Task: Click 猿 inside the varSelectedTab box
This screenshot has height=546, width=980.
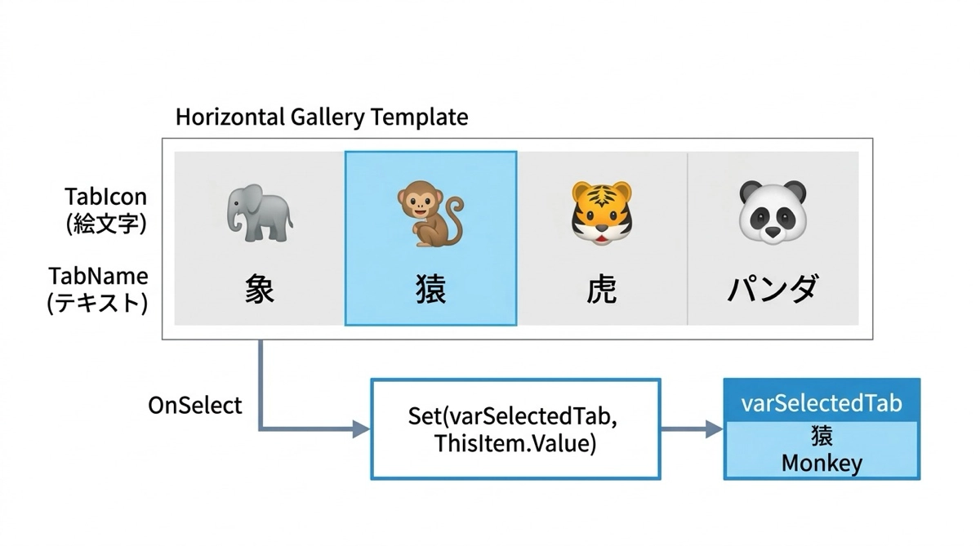Action: [x=822, y=435]
